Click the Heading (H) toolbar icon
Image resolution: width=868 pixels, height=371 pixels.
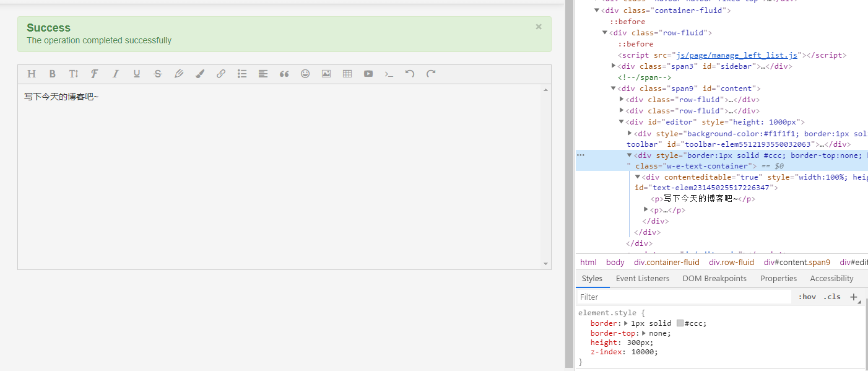(32, 74)
